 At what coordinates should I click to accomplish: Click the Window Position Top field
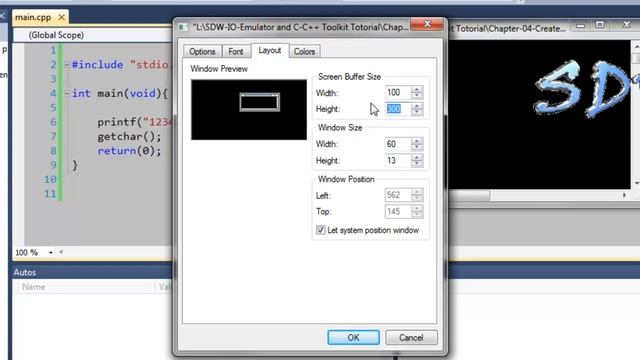398,211
